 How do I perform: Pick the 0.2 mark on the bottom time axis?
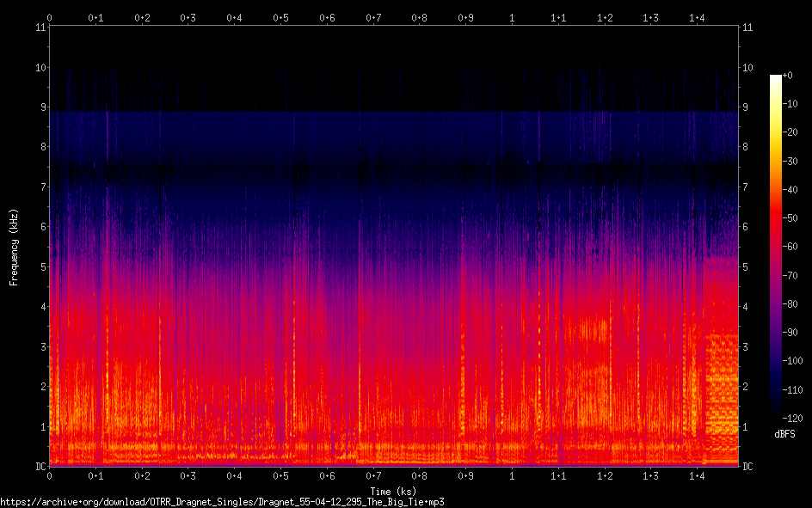[142, 476]
